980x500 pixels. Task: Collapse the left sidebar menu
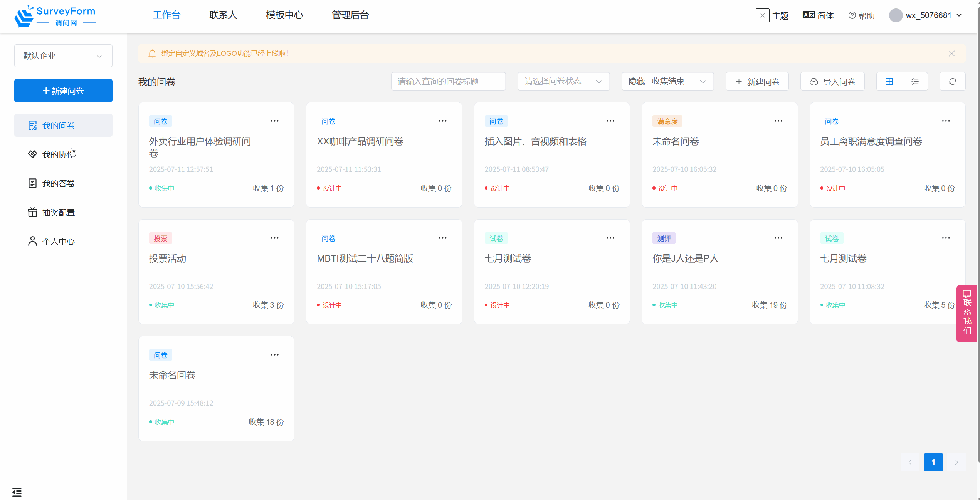click(x=17, y=492)
